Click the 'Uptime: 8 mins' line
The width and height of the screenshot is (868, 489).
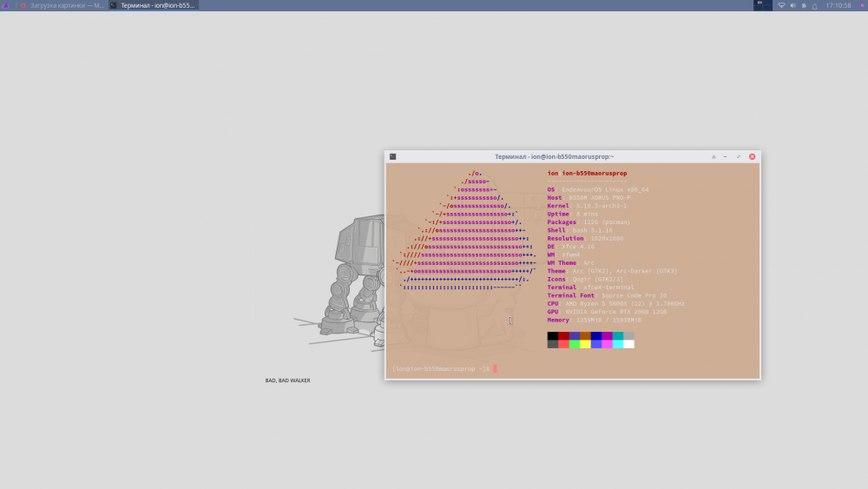pos(572,214)
